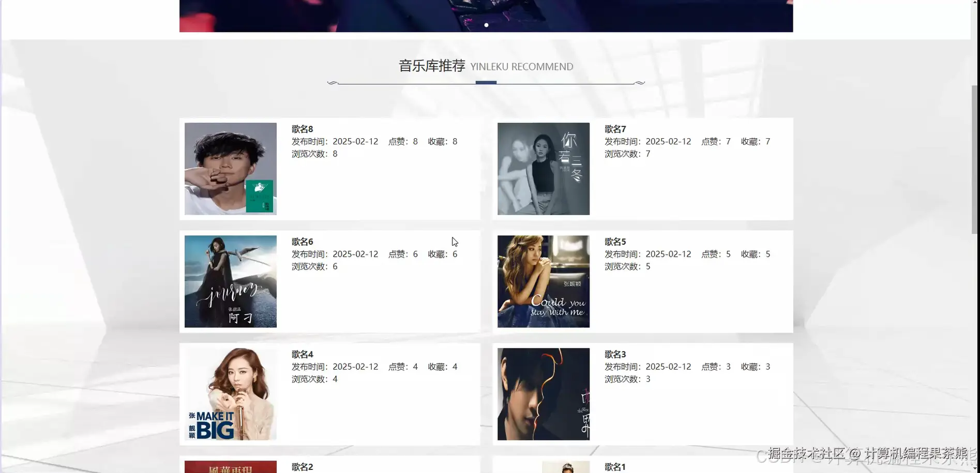This screenshot has height=473, width=980.
Task: Click the 歌名5 song title
Action: [x=614, y=241]
